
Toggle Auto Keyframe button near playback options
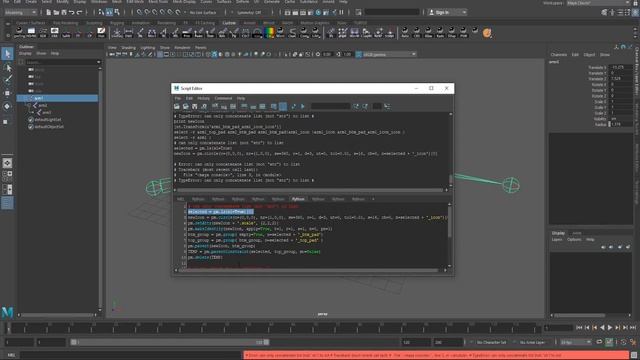click(x=609, y=342)
